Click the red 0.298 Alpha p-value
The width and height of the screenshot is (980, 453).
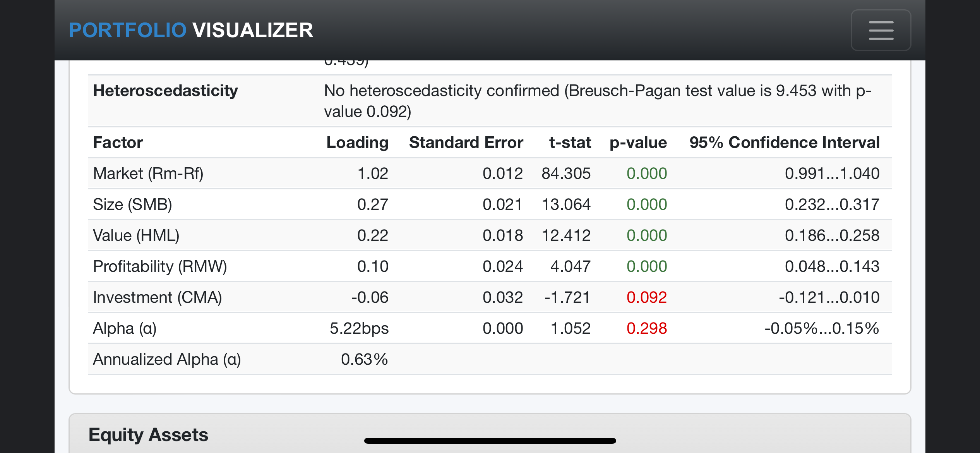tap(647, 328)
